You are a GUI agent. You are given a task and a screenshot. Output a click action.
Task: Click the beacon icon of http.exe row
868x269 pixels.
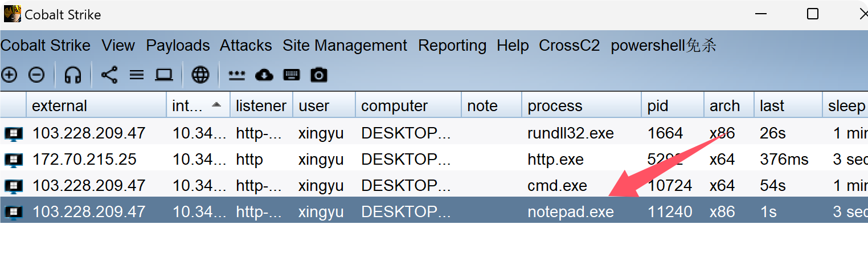pyautogui.click(x=13, y=160)
